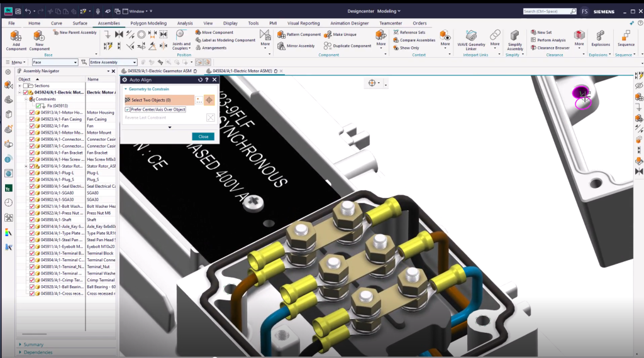Toggle checkbox for Motor Housing component
The width and height of the screenshot is (644, 358).
click(32, 112)
